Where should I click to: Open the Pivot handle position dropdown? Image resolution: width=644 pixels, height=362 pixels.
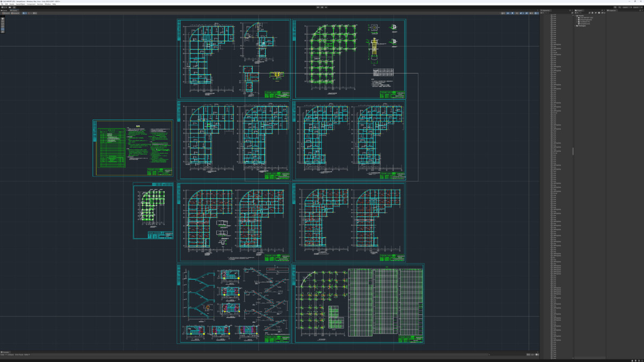point(6,13)
